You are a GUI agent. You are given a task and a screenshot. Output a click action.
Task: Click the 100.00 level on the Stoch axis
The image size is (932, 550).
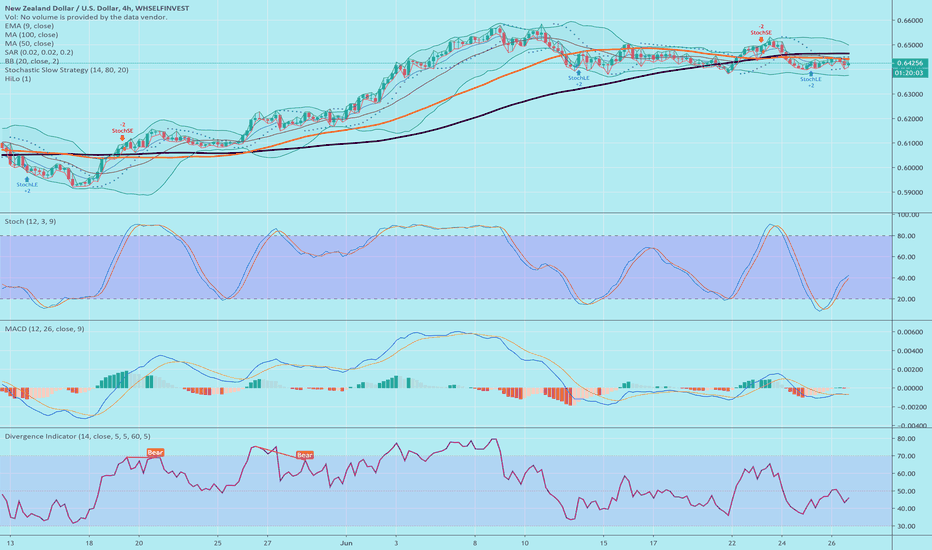click(x=908, y=215)
